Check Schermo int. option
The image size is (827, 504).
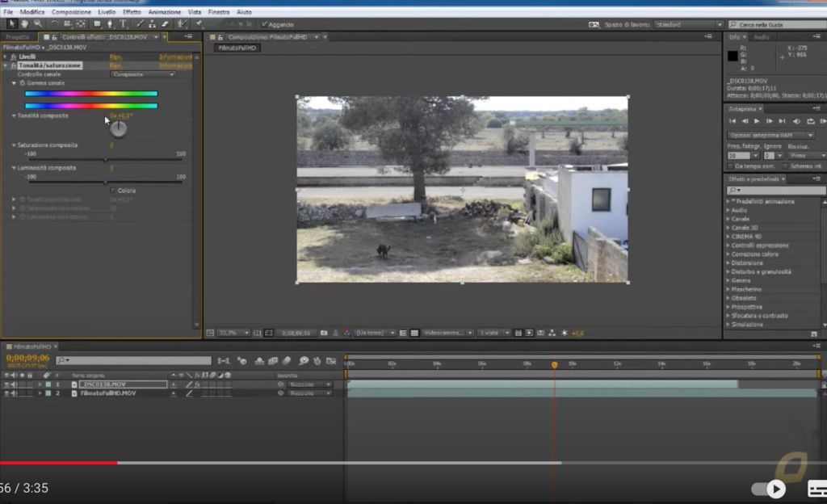click(785, 166)
